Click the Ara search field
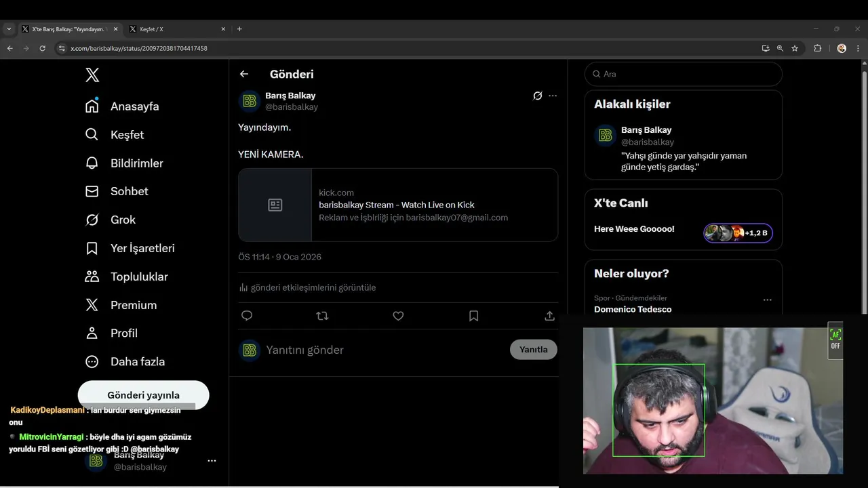Screen dimensions: 868x488 point(684,74)
